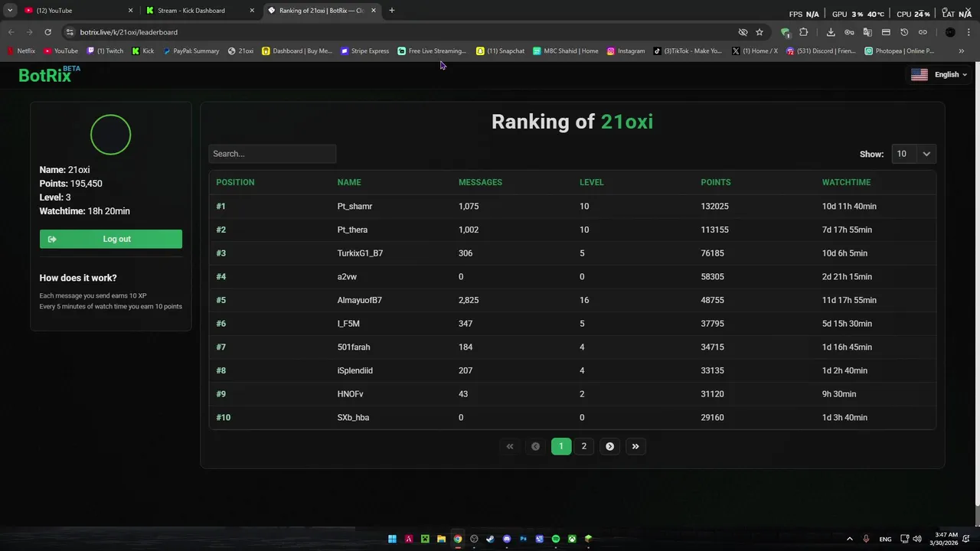The image size is (980, 551).
Task: Expand hidden bookmarks overflow chevron
Action: point(962,51)
